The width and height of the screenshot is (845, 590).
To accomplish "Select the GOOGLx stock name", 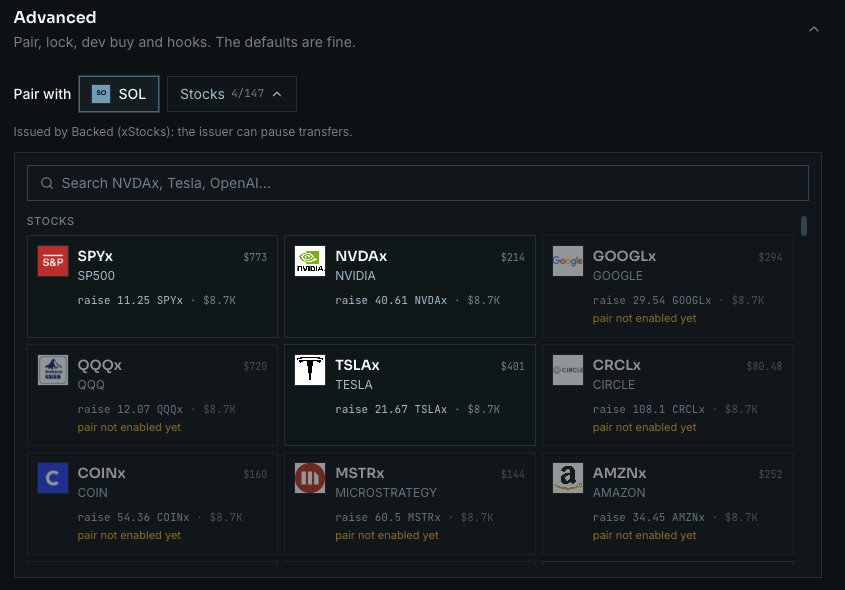I will (x=624, y=256).
